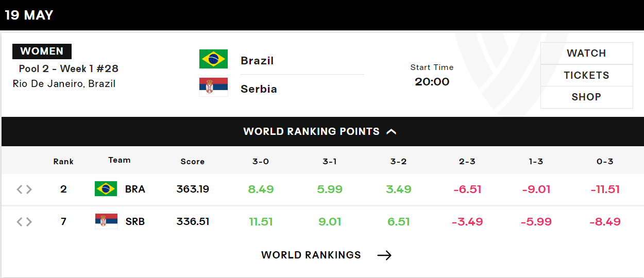Open the WATCH option
Viewport: 644px width, 278px height.
586,54
